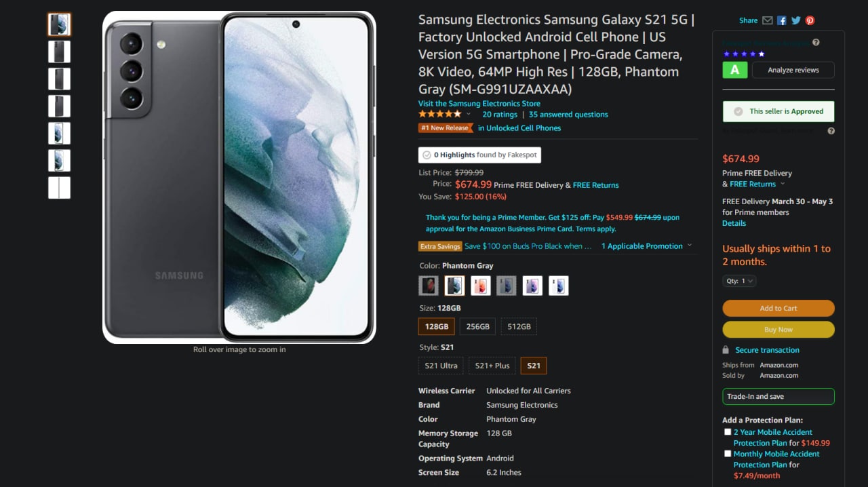Click the lock icon beside Secure transaction
Image resolution: width=868 pixels, height=487 pixels.
[x=726, y=350]
